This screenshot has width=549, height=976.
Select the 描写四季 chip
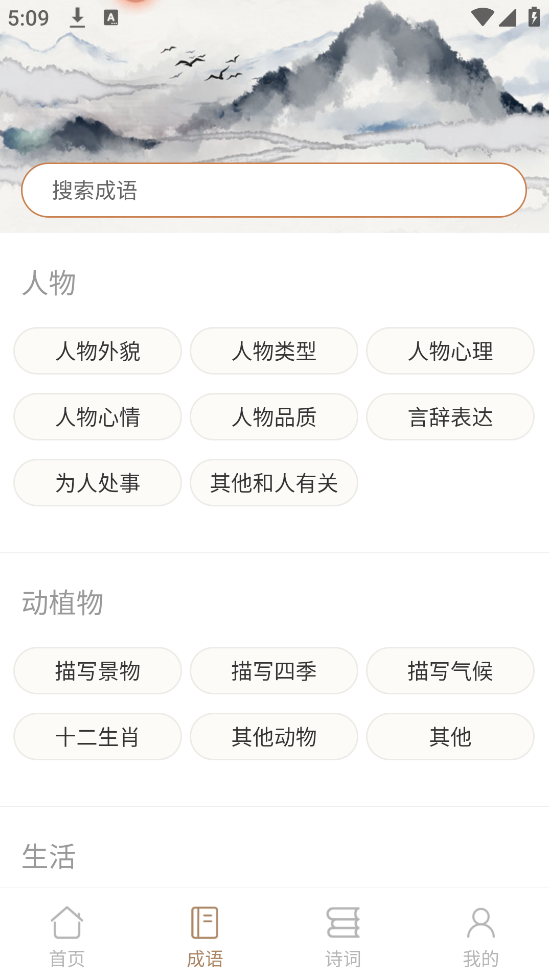(274, 671)
